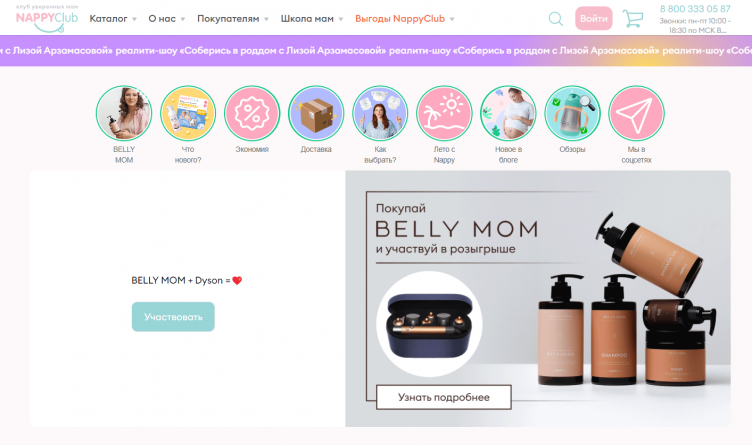Open the Обзоры bottle story icon

pos(572,113)
